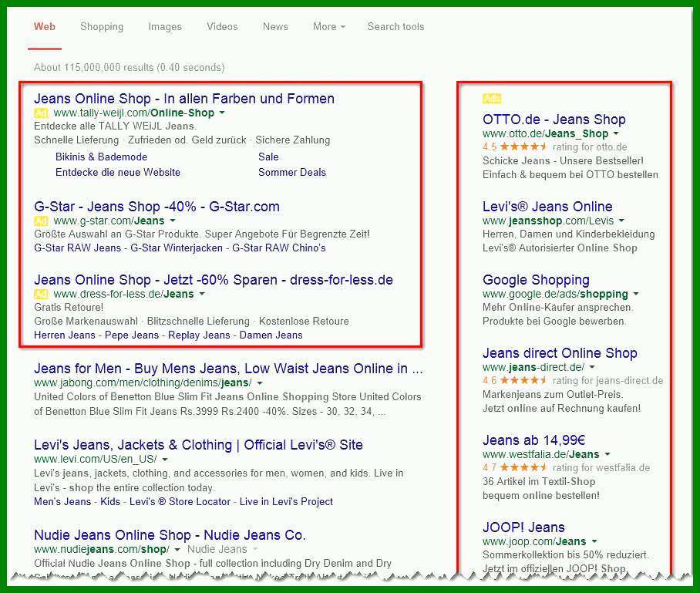Click the star rating for otto.de
This screenshot has width=700, height=593.
pyautogui.click(x=523, y=147)
